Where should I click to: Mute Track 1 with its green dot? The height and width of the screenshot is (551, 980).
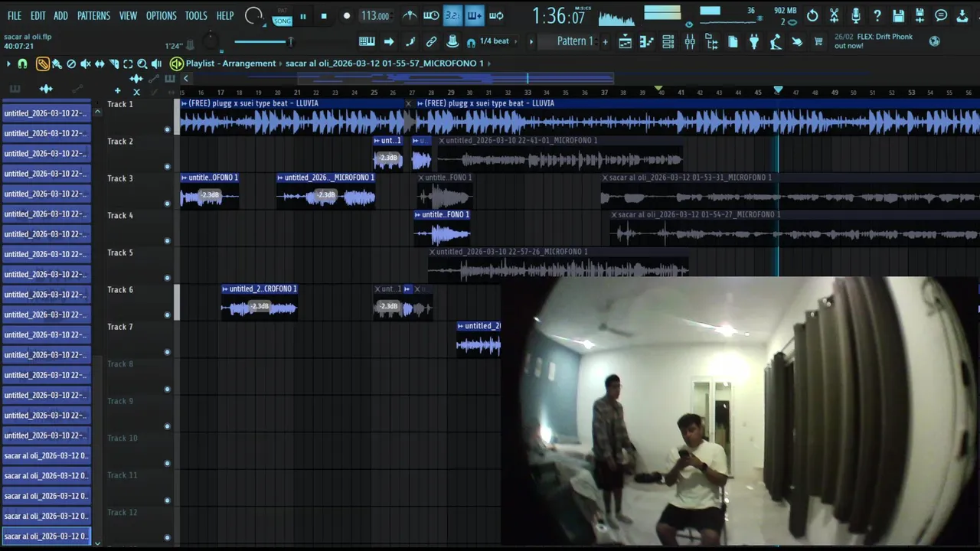[x=167, y=129]
